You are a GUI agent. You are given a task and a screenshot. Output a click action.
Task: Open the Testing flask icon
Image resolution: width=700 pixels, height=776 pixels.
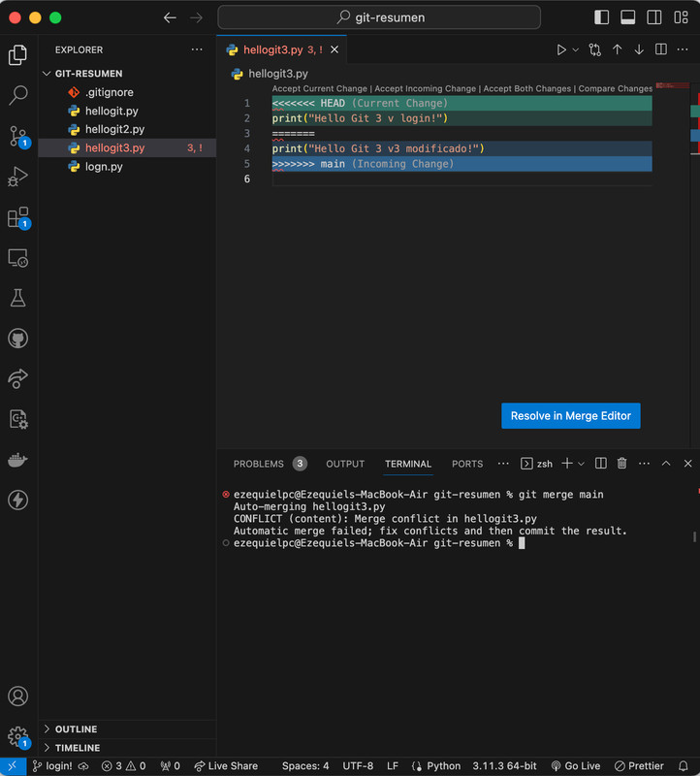(x=17, y=298)
